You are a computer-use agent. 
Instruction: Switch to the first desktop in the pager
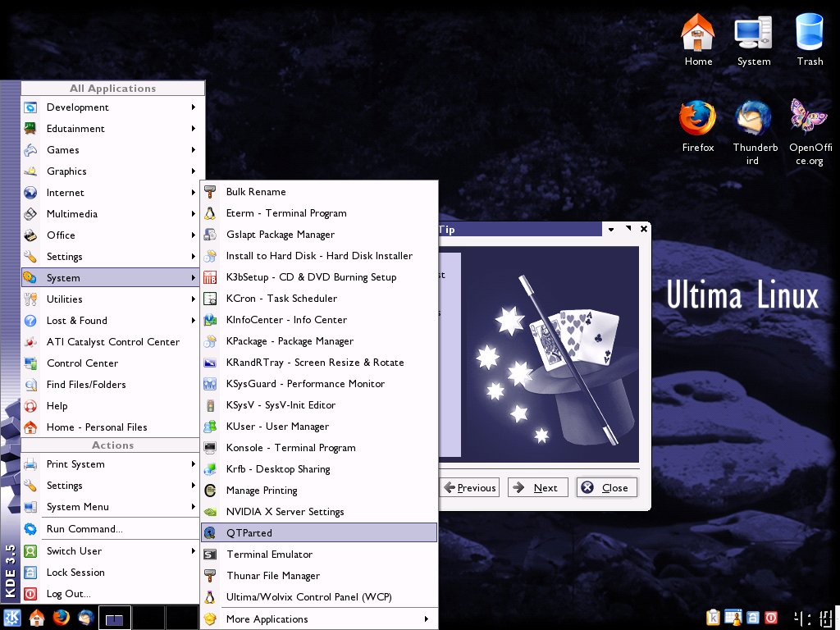point(115,618)
